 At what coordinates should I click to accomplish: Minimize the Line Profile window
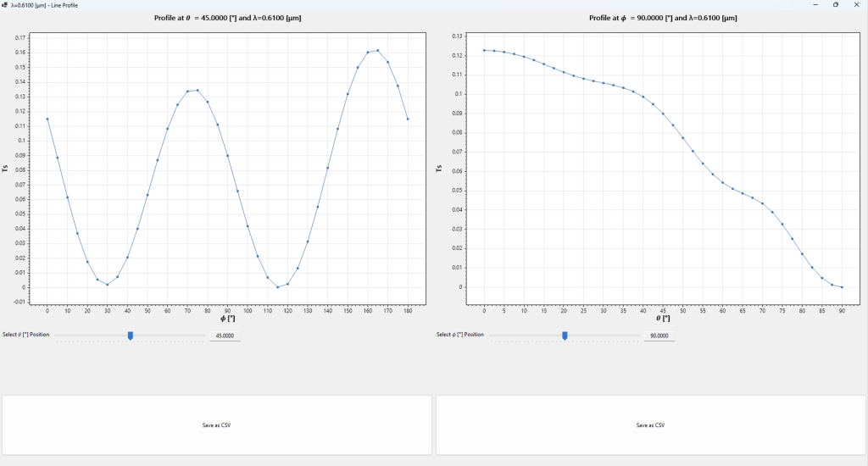(x=815, y=5)
